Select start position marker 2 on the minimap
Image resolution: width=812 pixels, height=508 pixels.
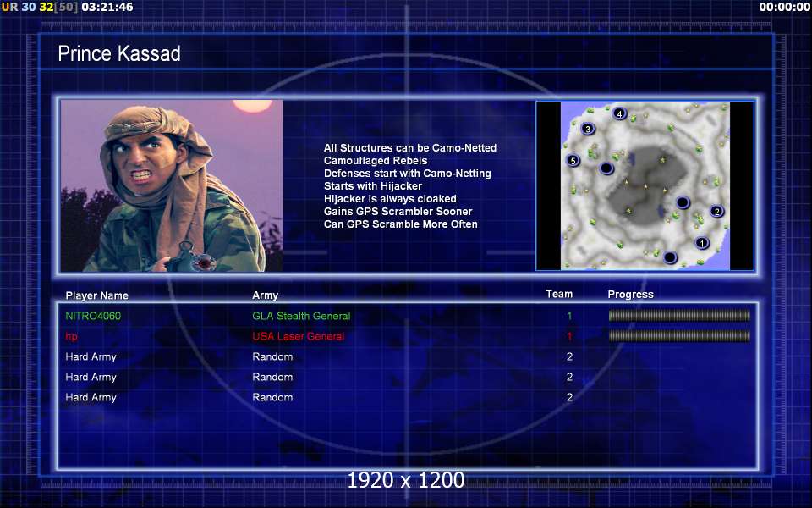click(716, 211)
